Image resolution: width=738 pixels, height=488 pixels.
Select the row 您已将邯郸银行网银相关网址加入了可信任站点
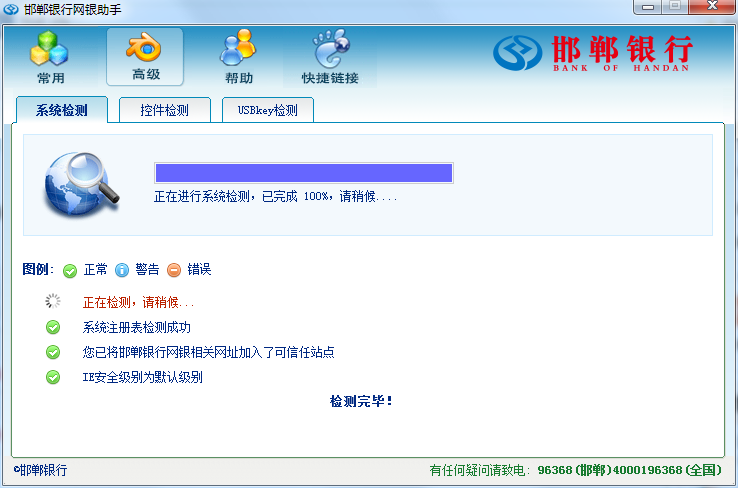208,352
